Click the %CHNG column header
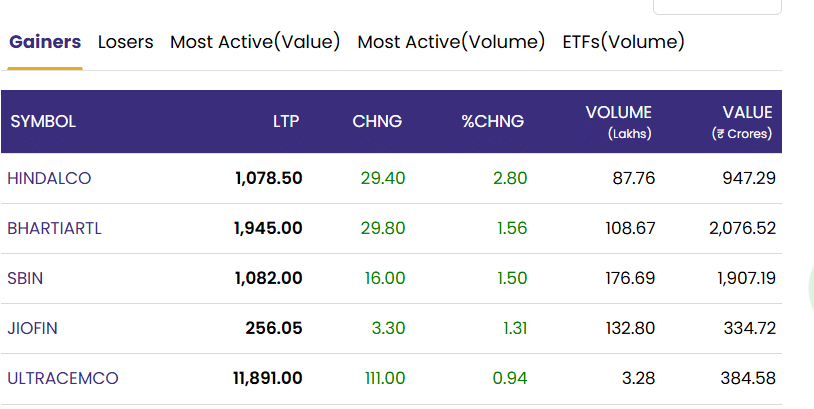 click(493, 121)
